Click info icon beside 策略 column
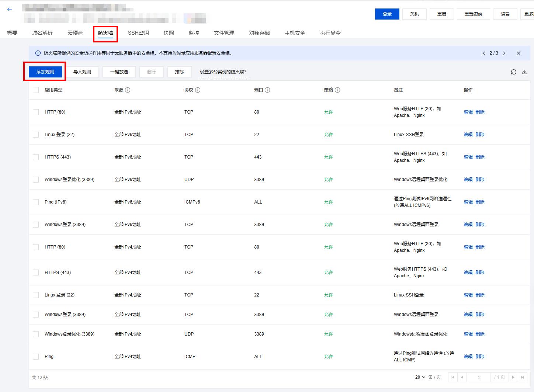534x392 pixels. coord(337,90)
